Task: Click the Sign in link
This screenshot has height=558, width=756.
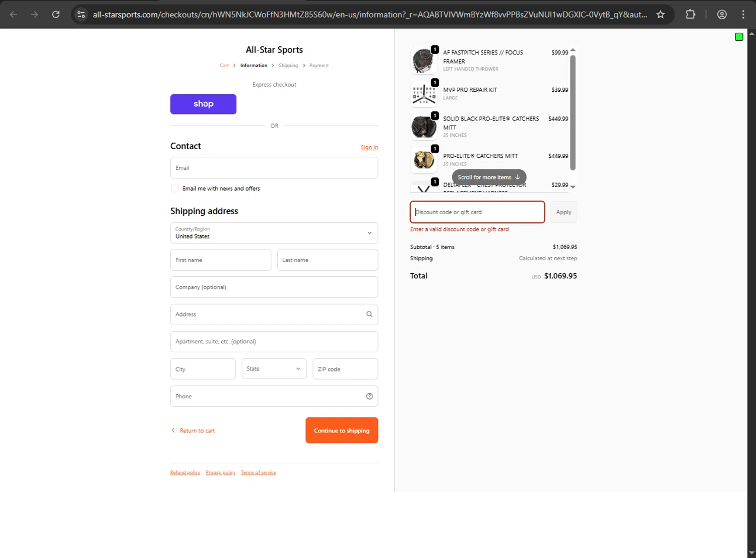Action: click(x=369, y=147)
